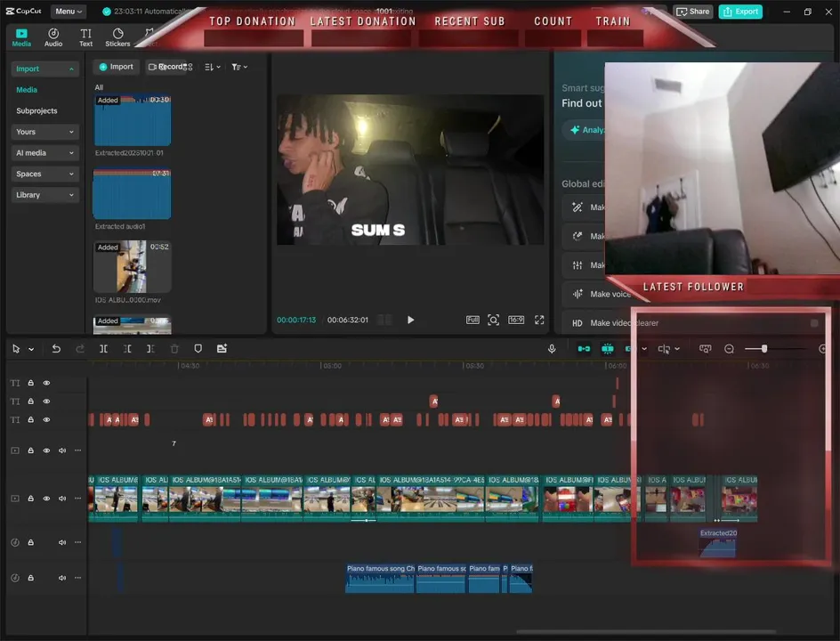Expand the Yours section
Image resolution: width=840 pixels, height=641 pixels.
click(x=45, y=132)
